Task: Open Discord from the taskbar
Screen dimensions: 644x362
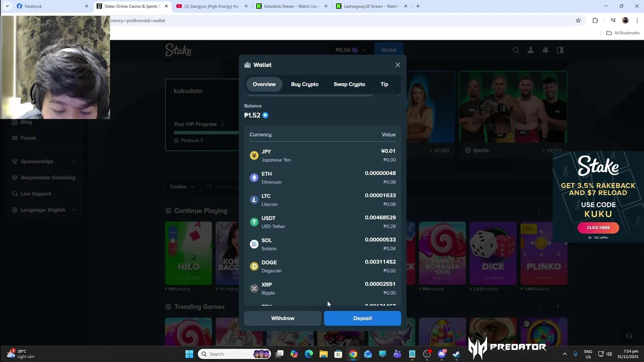Action: [x=442, y=354]
